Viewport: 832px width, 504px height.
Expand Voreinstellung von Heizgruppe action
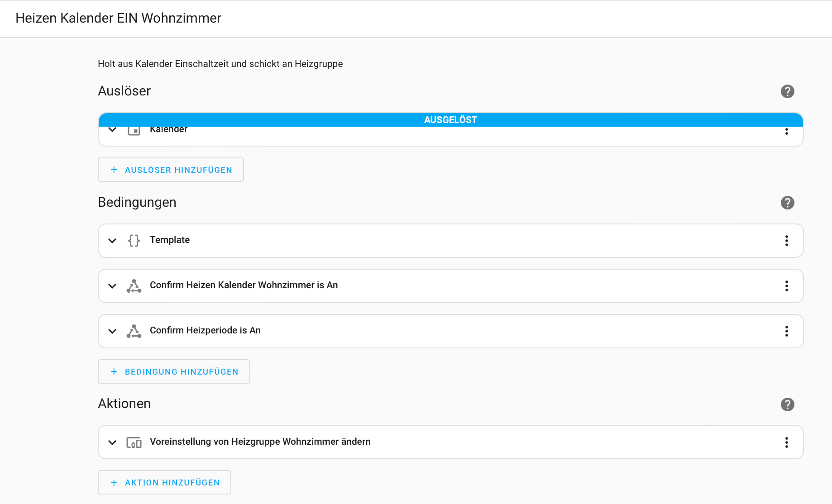pyautogui.click(x=112, y=442)
